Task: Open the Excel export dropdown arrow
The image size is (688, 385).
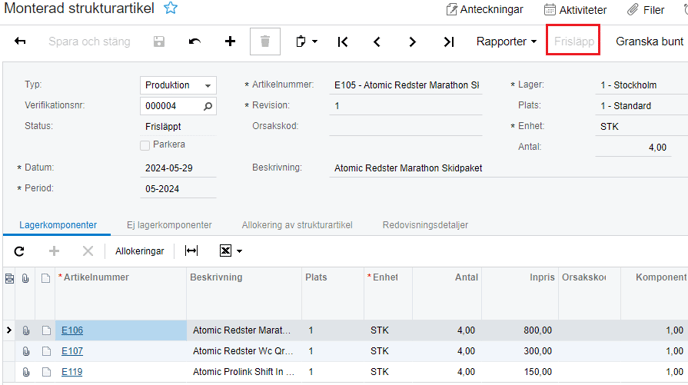Action: 239,251
